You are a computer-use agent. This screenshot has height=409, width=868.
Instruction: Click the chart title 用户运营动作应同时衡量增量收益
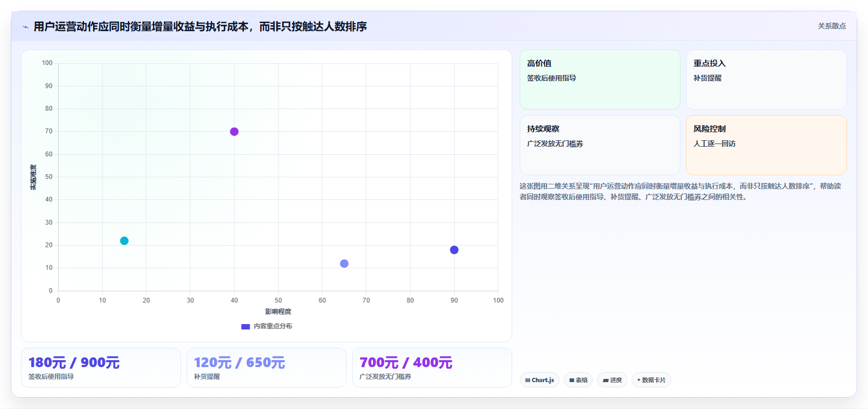pos(200,26)
